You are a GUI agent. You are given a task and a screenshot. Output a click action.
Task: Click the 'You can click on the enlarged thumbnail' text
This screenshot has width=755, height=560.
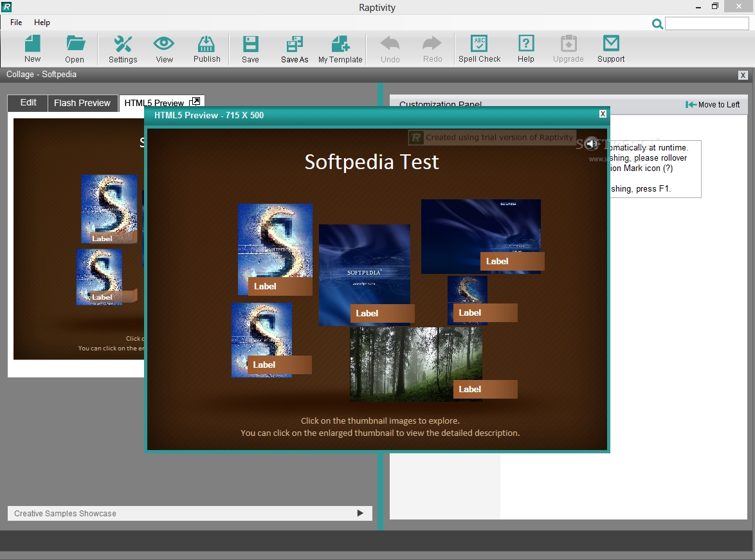380,433
